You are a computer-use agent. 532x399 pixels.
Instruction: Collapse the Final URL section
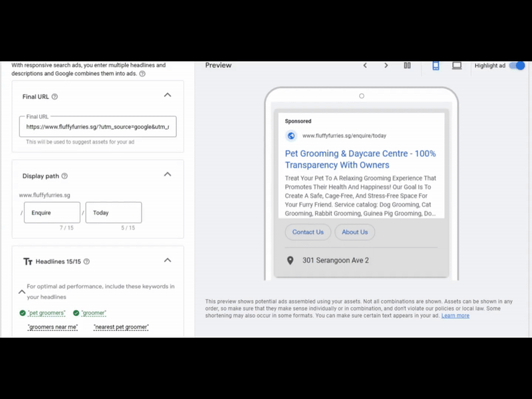(x=168, y=95)
